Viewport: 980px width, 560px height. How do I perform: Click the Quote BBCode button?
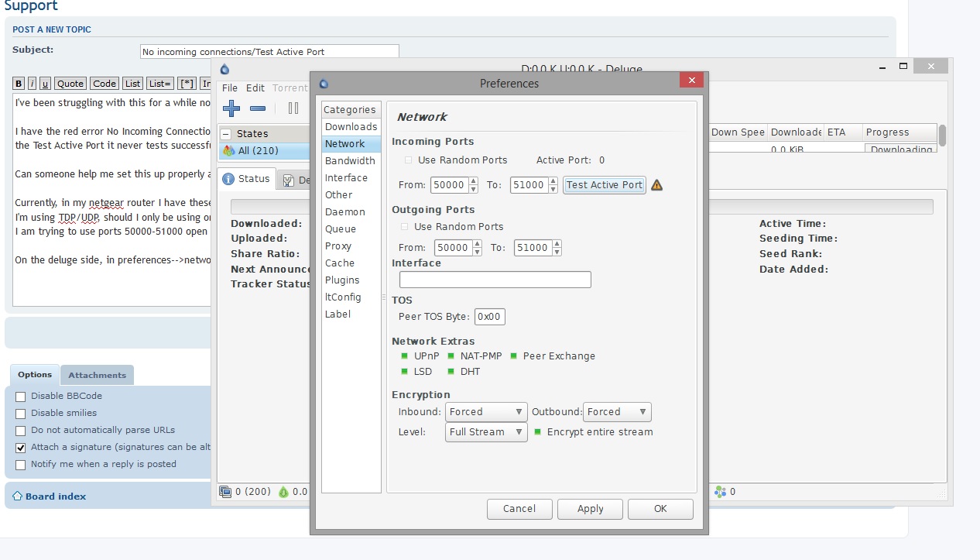[70, 84]
